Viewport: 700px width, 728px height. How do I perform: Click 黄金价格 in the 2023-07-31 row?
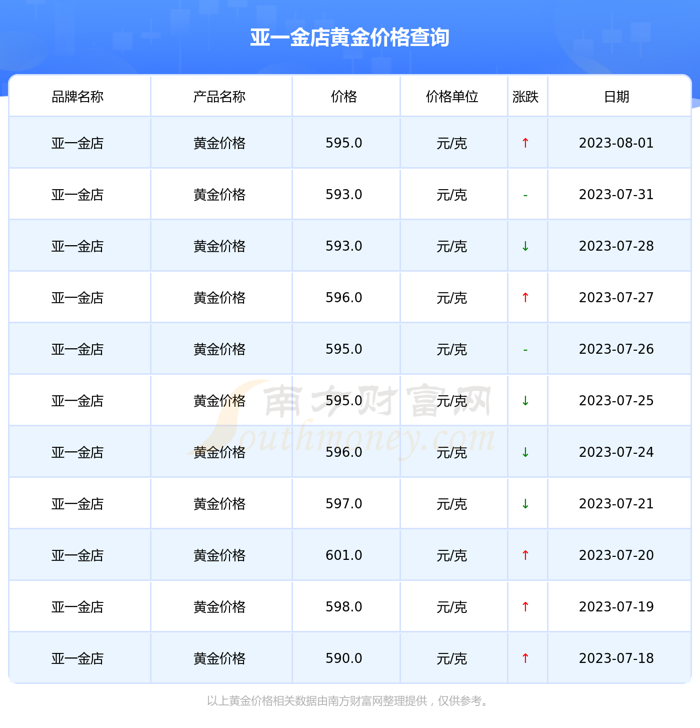tap(219, 195)
